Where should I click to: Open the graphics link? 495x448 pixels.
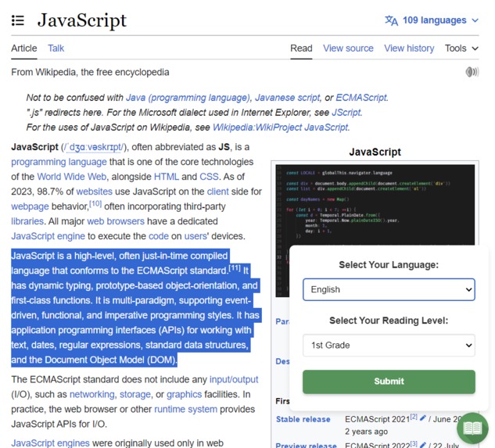tap(184, 395)
